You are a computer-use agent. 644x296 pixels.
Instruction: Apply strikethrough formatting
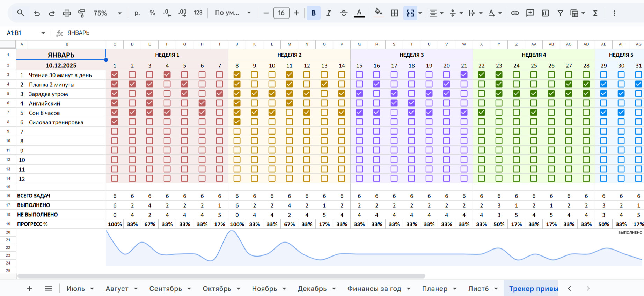coord(344,13)
